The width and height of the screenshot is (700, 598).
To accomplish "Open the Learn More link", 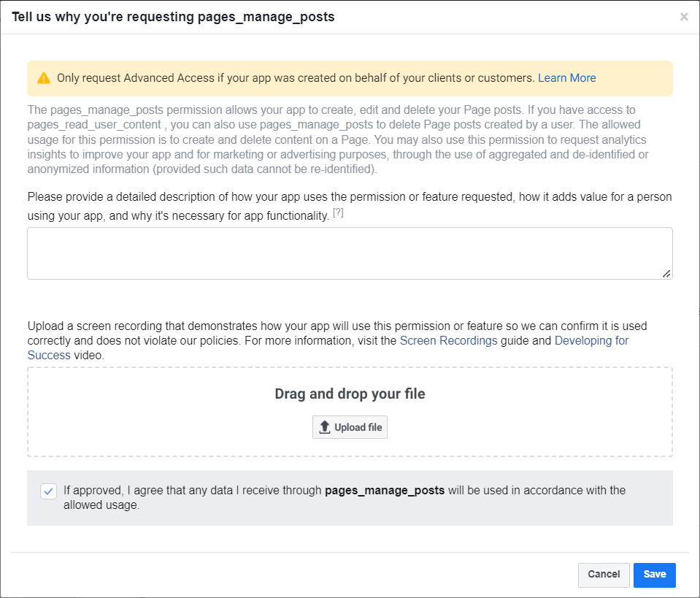I will click(566, 78).
